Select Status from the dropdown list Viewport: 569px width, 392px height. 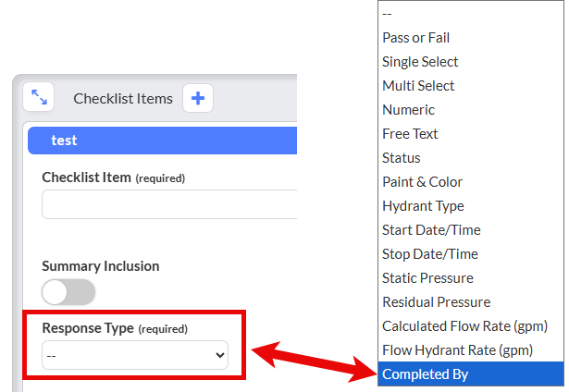[x=470, y=158]
